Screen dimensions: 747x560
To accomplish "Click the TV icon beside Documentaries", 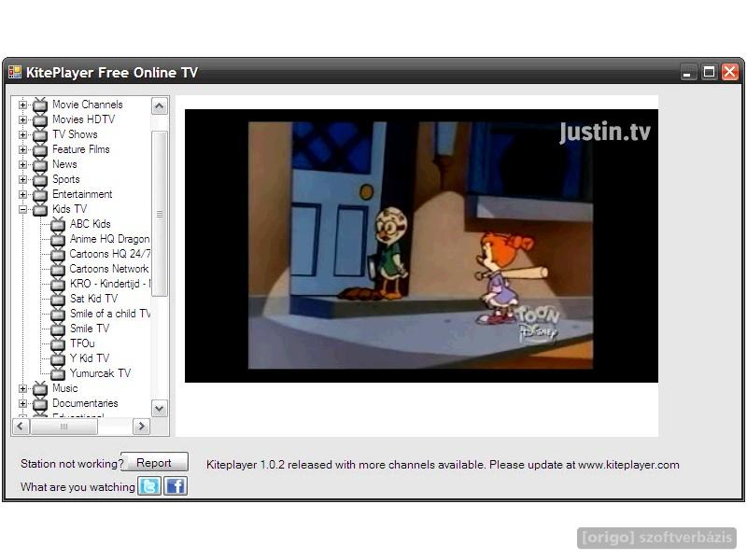I will [40, 403].
